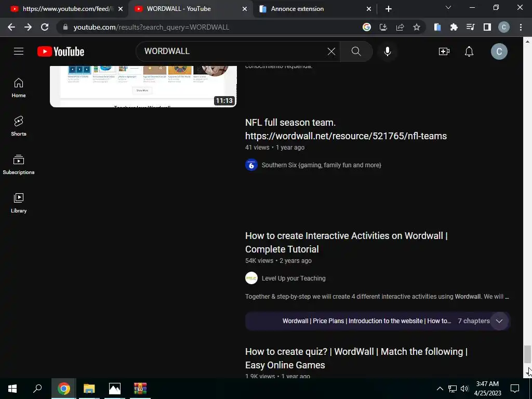Open the Chrome three-dot menu
The width and height of the screenshot is (532, 399).
[521, 27]
